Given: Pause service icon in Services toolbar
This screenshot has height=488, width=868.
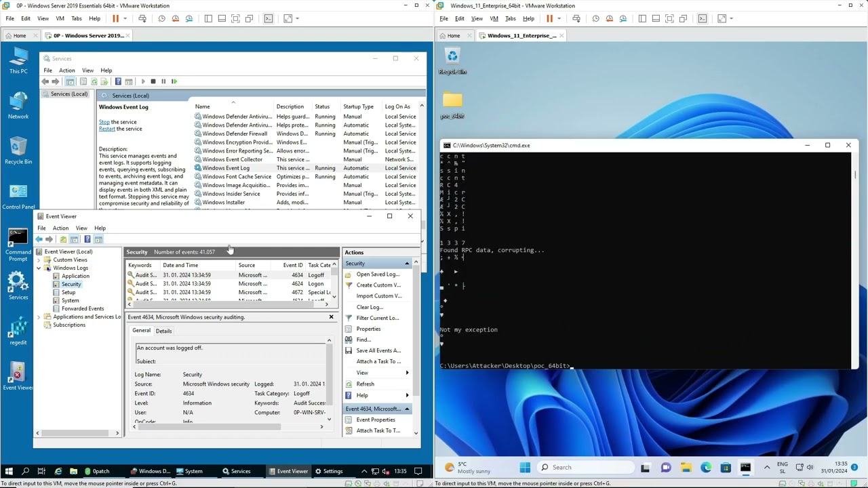Looking at the screenshot, I should coord(163,81).
